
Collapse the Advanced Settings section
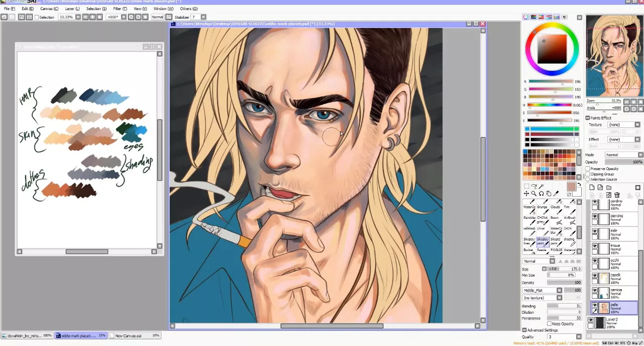[524, 330]
